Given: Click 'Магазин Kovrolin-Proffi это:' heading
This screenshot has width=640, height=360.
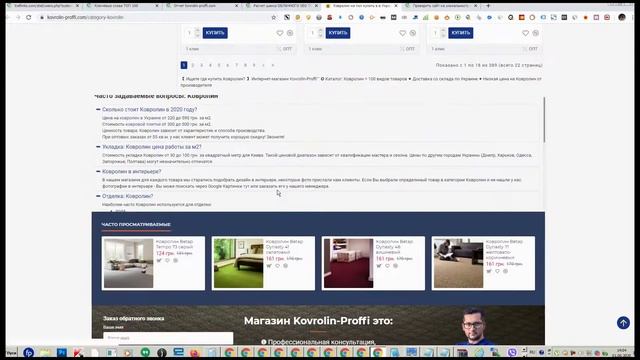Looking at the screenshot, I should point(318,321).
